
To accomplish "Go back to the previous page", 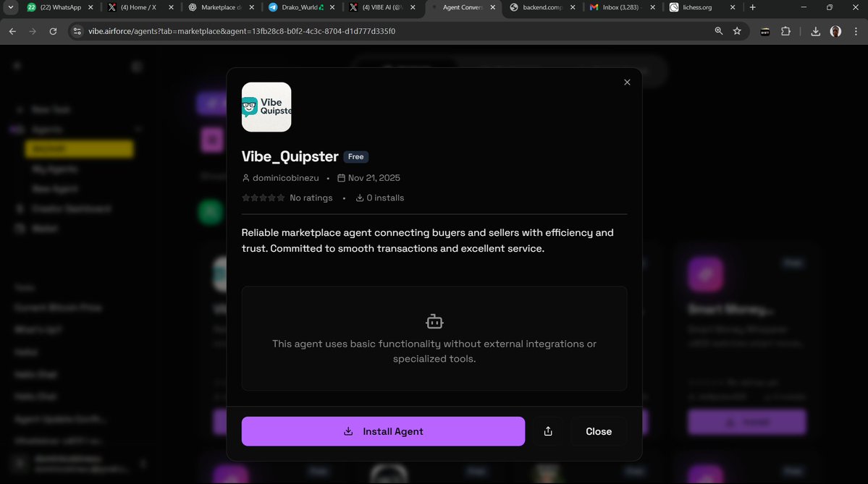I will tap(12, 31).
